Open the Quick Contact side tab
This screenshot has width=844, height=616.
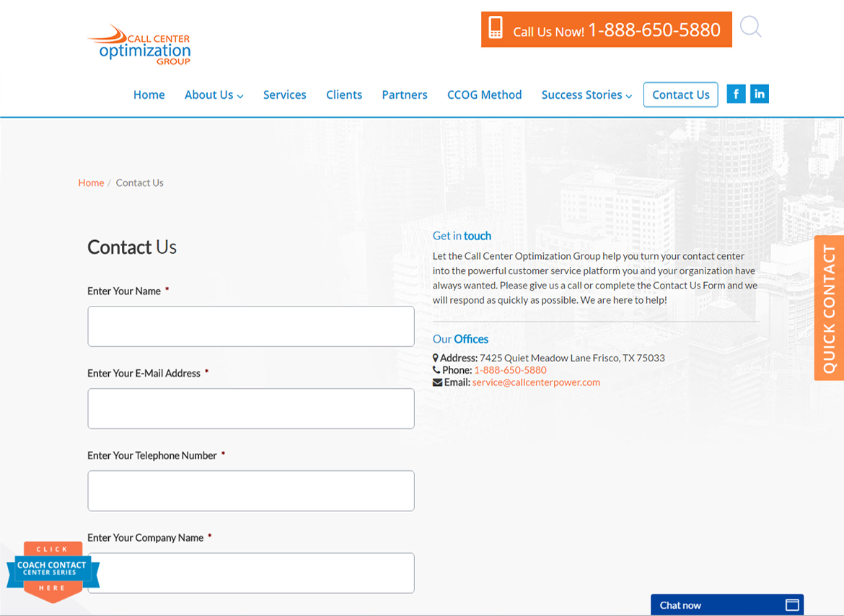[829, 308]
